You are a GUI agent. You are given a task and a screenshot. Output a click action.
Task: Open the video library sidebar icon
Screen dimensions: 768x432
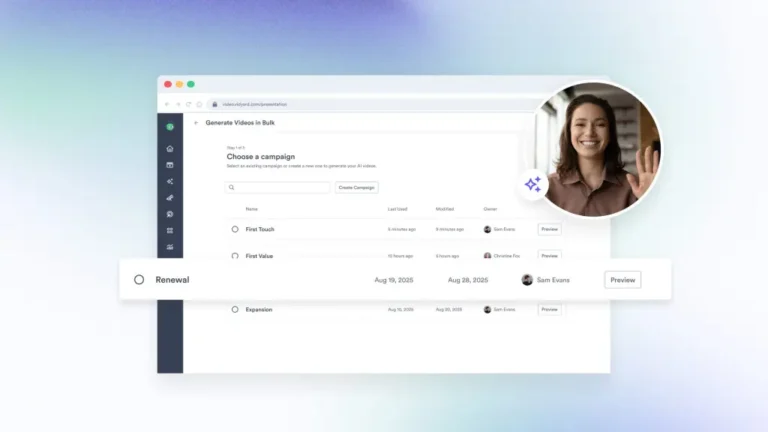170,165
